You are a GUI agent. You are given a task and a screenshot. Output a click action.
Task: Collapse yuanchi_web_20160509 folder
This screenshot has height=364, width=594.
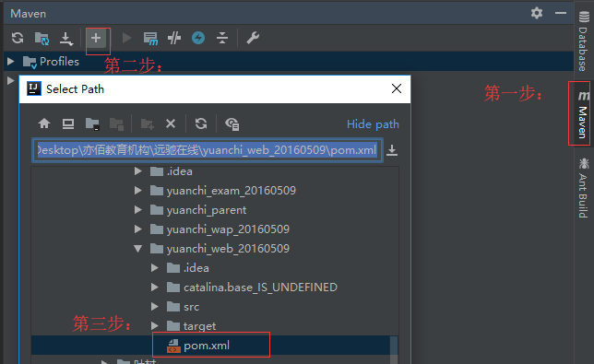tap(138, 249)
